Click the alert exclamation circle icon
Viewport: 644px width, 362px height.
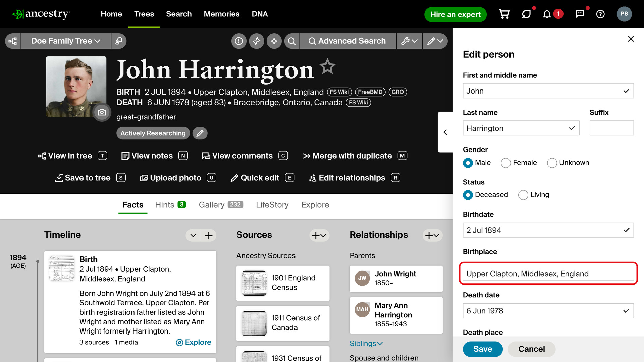pos(239,41)
